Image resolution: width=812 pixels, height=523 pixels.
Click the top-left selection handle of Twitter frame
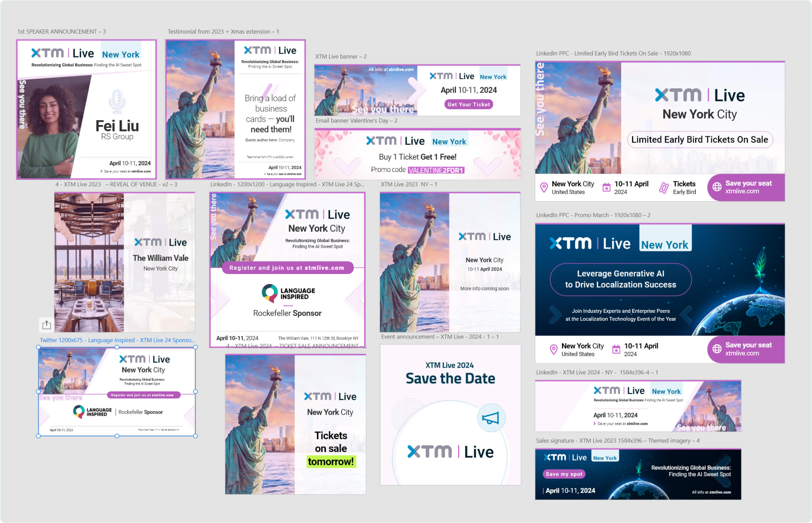click(x=38, y=347)
